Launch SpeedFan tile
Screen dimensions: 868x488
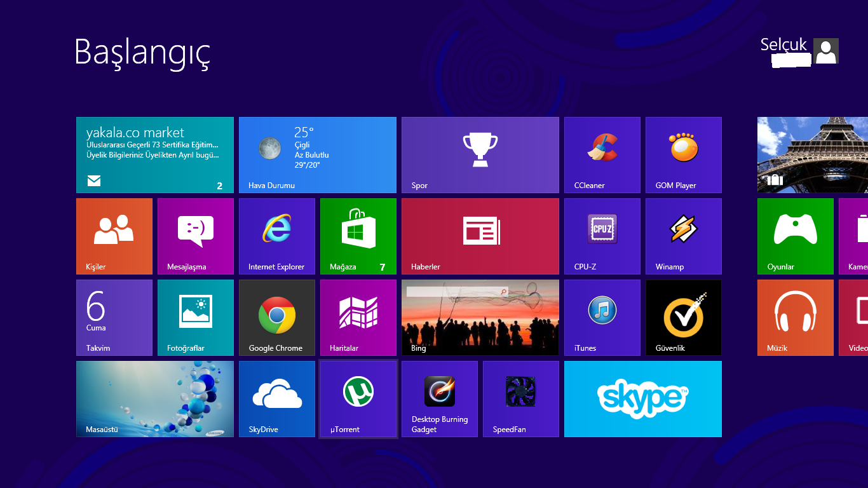(x=521, y=399)
